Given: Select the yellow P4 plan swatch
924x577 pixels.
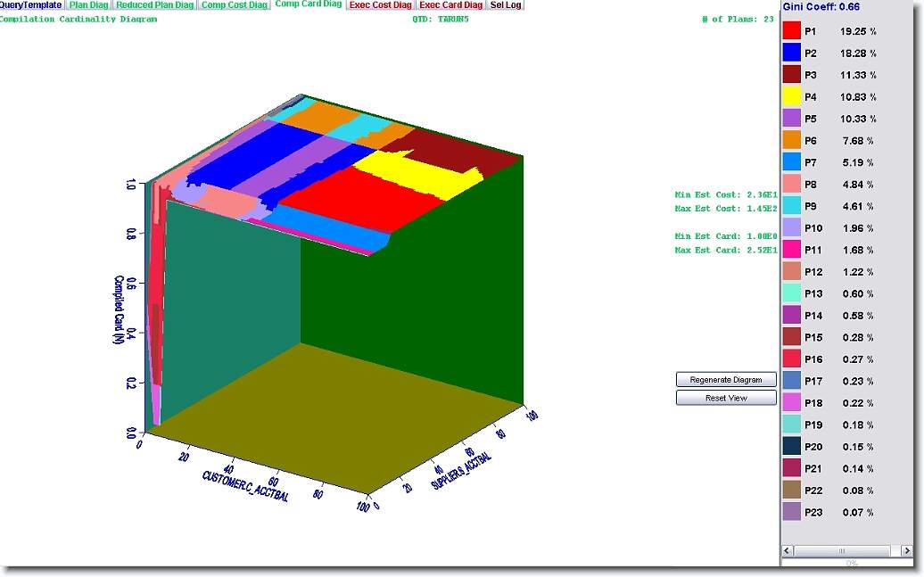Looking at the screenshot, I should click(x=792, y=96).
